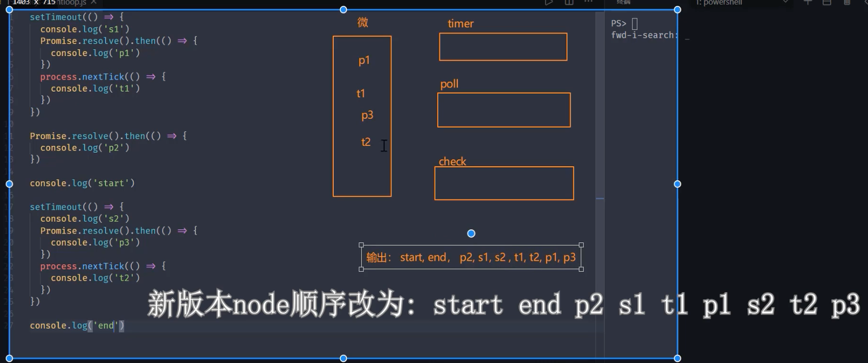Click the PS> prompt in the terminal
This screenshot has width=868, height=363.
click(x=618, y=23)
